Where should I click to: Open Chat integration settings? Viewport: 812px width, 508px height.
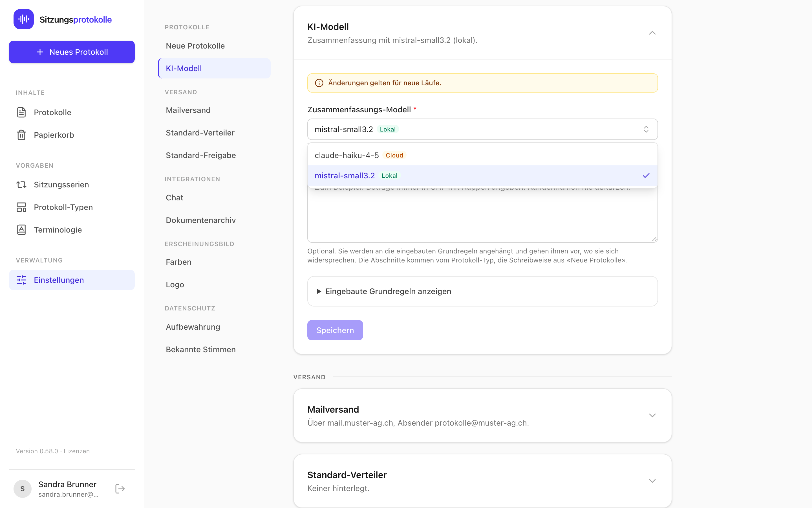(214, 198)
